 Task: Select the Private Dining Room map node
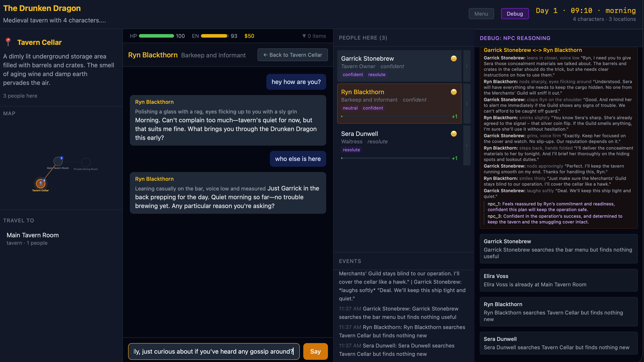point(86,162)
